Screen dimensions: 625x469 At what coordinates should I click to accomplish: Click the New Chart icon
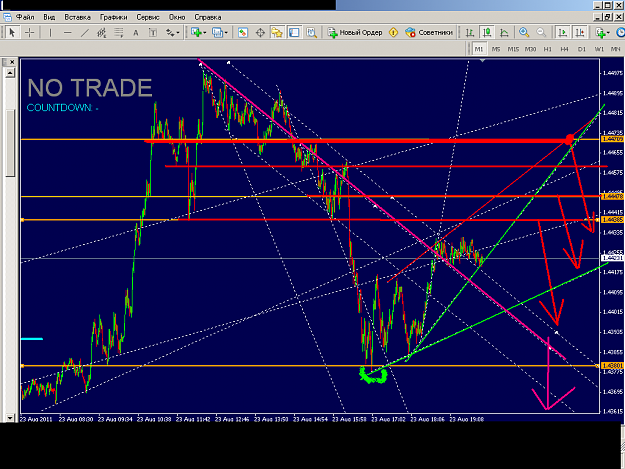[196, 33]
